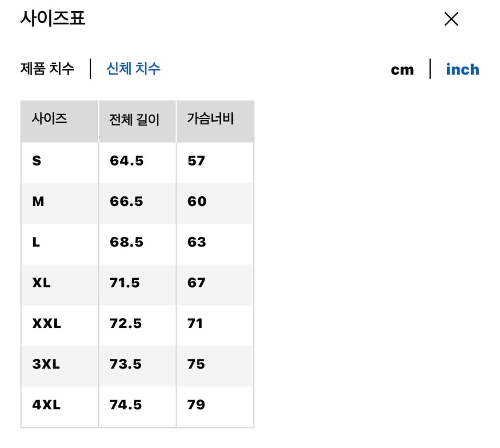Select the 제품 치수 product measurements tab
Image resolution: width=500 pixels, height=448 pixels.
(x=47, y=68)
